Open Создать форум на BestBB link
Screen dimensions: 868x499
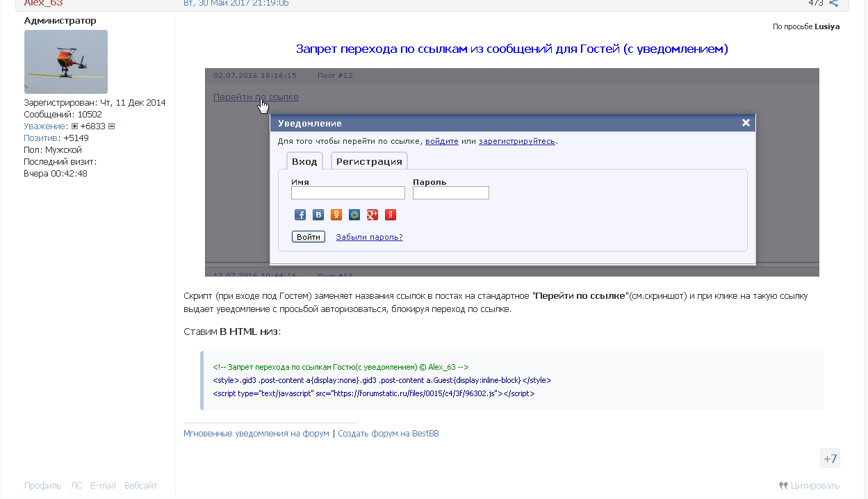pyautogui.click(x=388, y=434)
